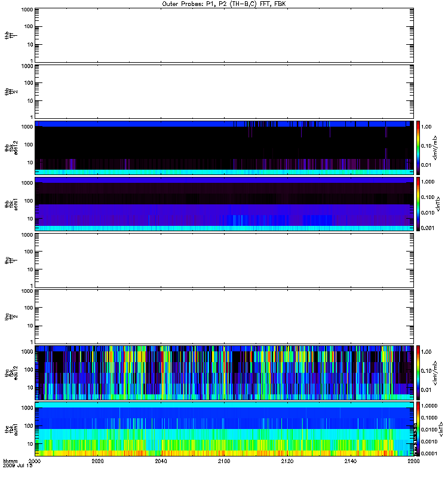The width and height of the screenshot is (448, 478).
Task: Click the '0.0001' tick on thc scm1 color bar
Action: pyautogui.click(x=429, y=454)
